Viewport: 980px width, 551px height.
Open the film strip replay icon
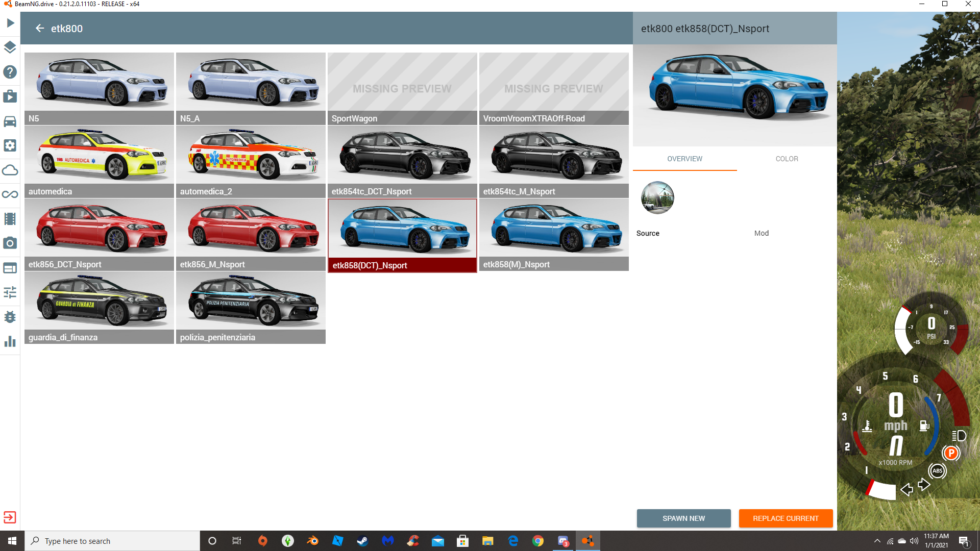click(x=10, y=219)
